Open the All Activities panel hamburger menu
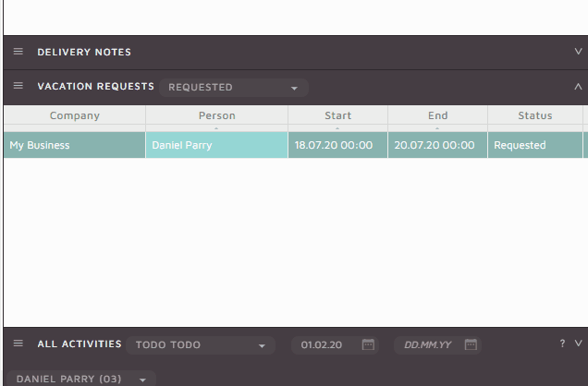This screenshot has height=386, width=588. (x=18, y=344)
